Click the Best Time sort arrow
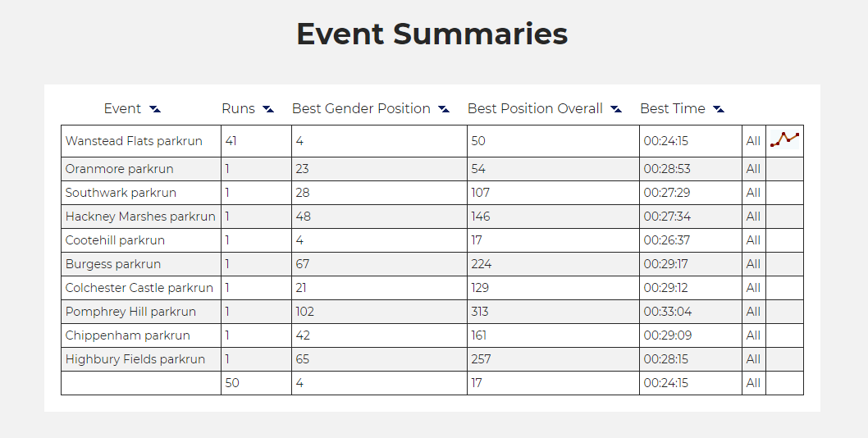 pyautogui.click(x=719, y=109)
